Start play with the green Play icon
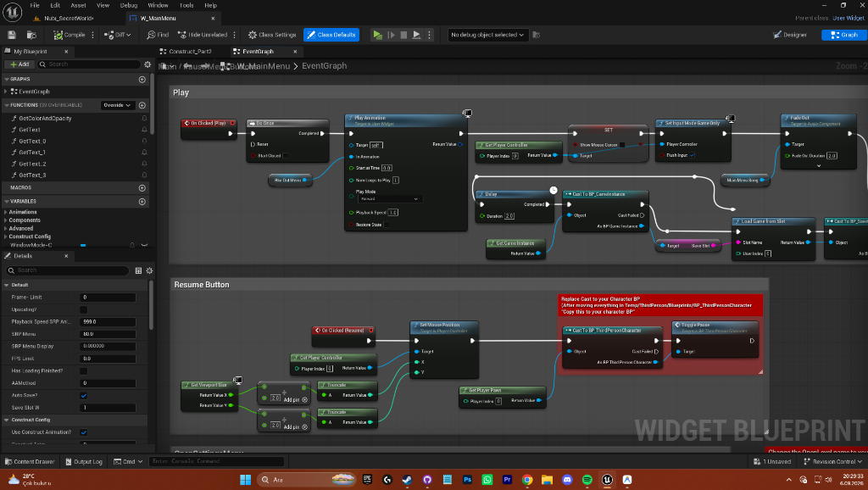Screen dimensions: 868x490 click(377, 35)
